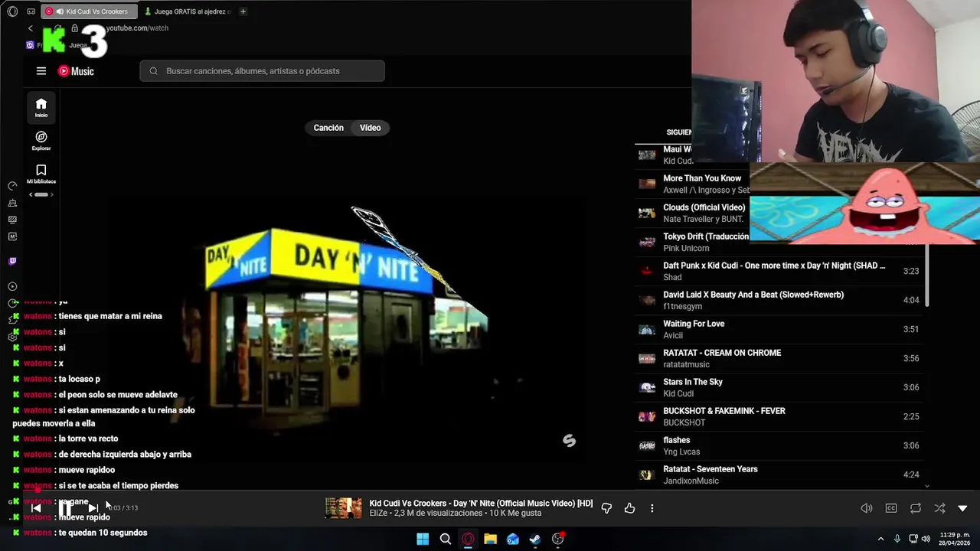The height and width of the screenshot is (551, 980).
Task: Switch to the Juega GRATIS al ajedrez tab
Action: (x=187, y=11)
